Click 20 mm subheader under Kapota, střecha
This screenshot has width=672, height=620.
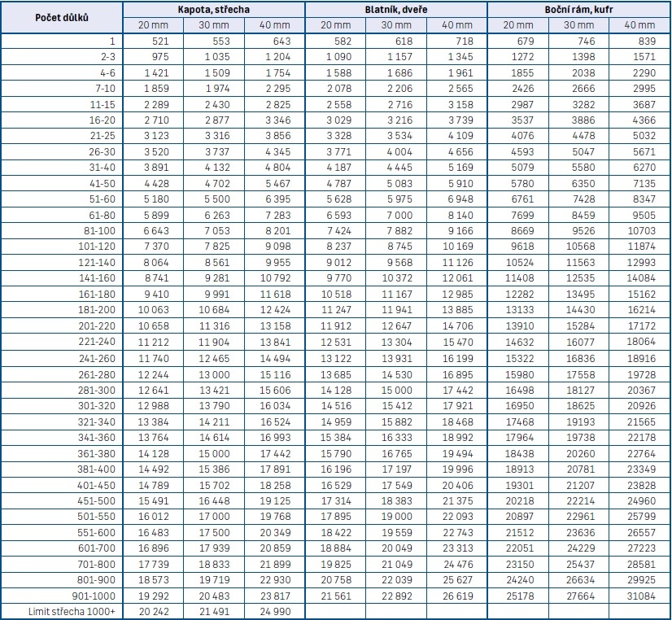153,25
